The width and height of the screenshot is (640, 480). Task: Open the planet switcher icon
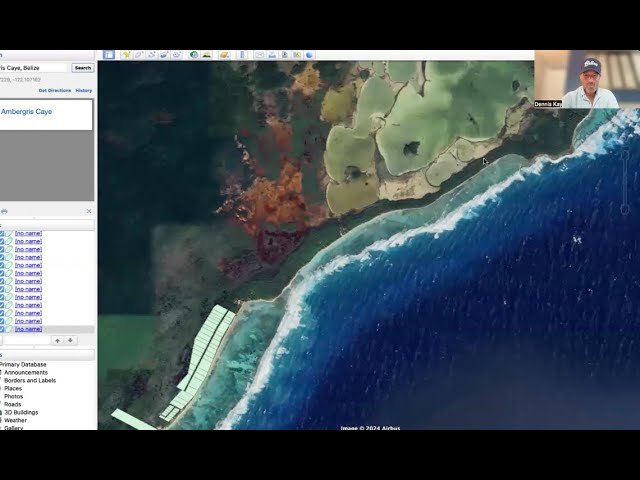coord(224,55)
